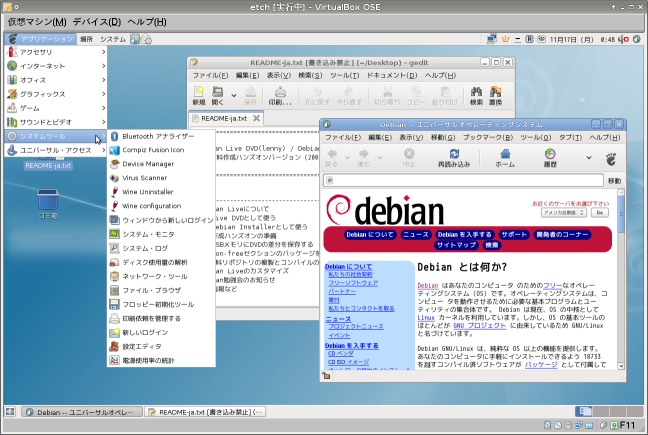
Task: Open Wine Uninstaller
Action: [x=161, y=192]
